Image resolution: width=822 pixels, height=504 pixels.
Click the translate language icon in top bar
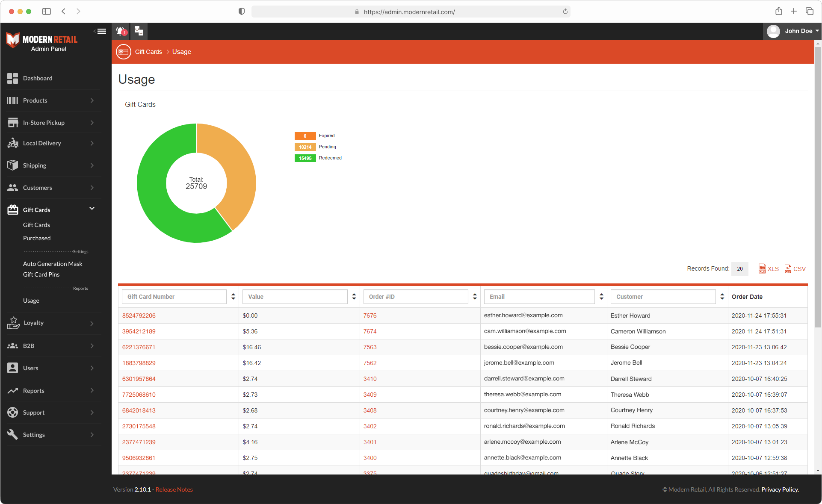click(139, 31)
